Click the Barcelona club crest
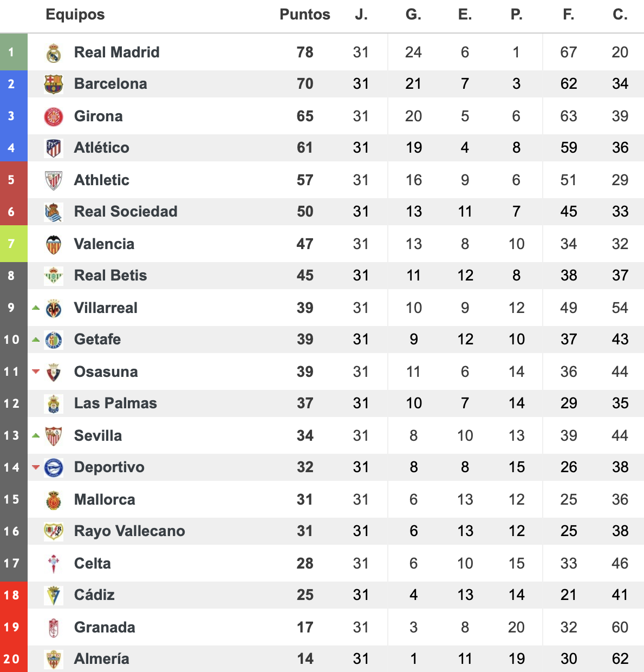This screenshot has width=644, height=672. pyautogui.click(x=54, y=84)
